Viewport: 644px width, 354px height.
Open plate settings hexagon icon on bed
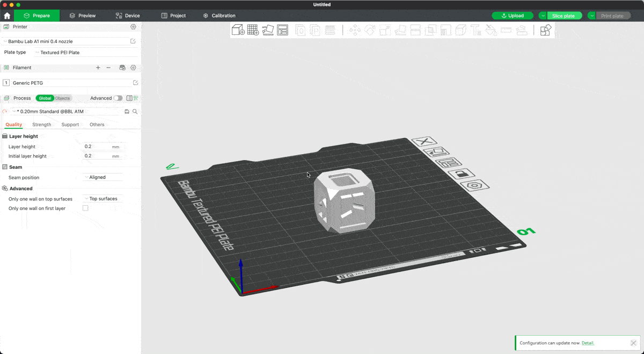pos(474,185)
